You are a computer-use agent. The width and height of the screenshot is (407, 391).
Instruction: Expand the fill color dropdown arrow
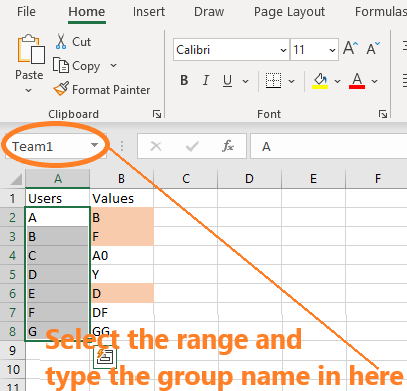(x=337, y=81)
